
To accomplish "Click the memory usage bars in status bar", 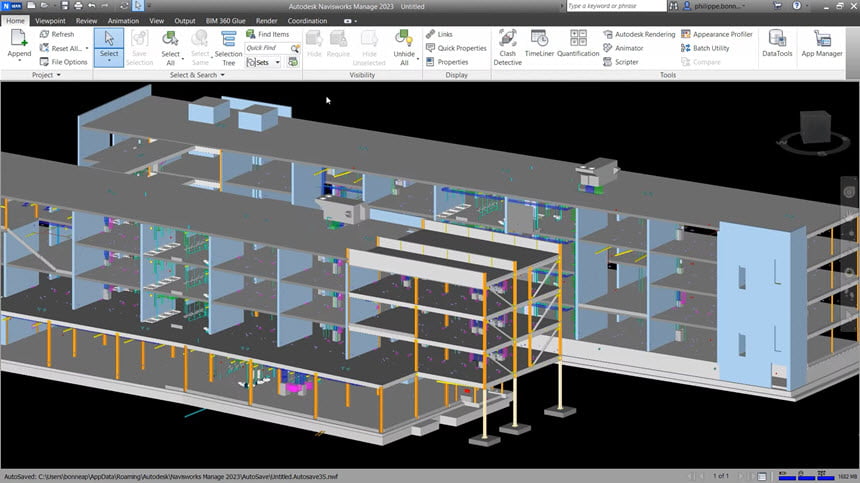I will [806, 476].
